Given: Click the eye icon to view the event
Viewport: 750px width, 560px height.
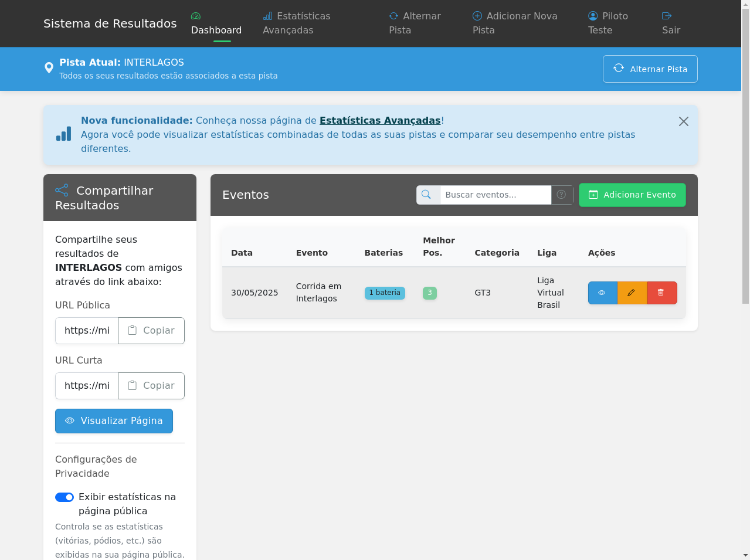Looking at the screenshot, I should pos(602,293).
